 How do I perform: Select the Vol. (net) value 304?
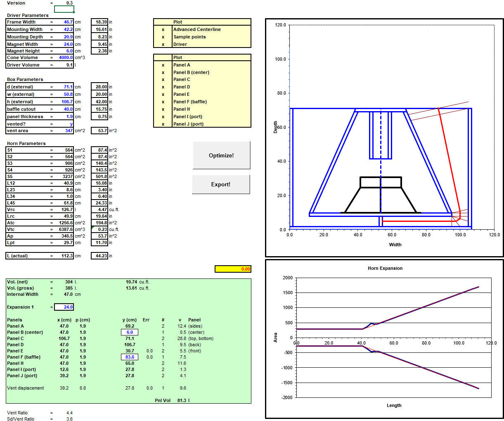pyautogui.click(x=69, y=282)
